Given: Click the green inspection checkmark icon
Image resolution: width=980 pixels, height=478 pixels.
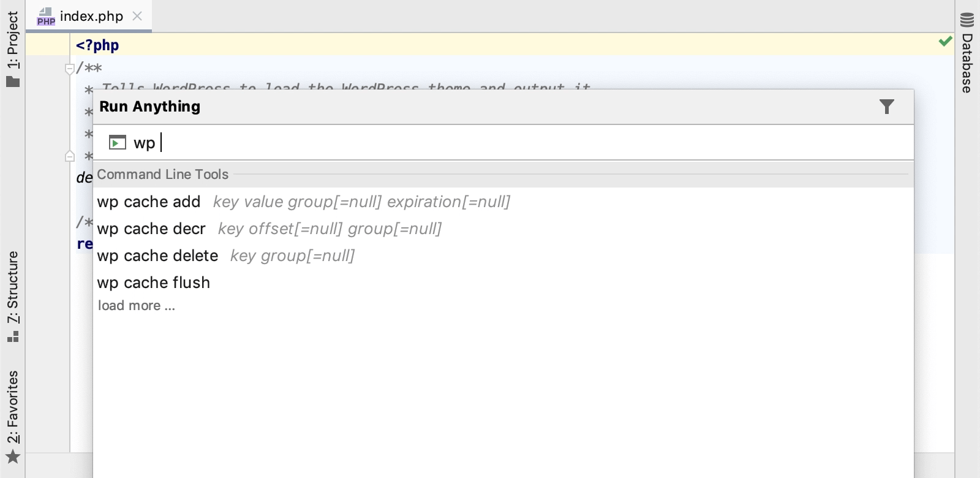Looking at the screenshot, I should [x=945, y=41].
